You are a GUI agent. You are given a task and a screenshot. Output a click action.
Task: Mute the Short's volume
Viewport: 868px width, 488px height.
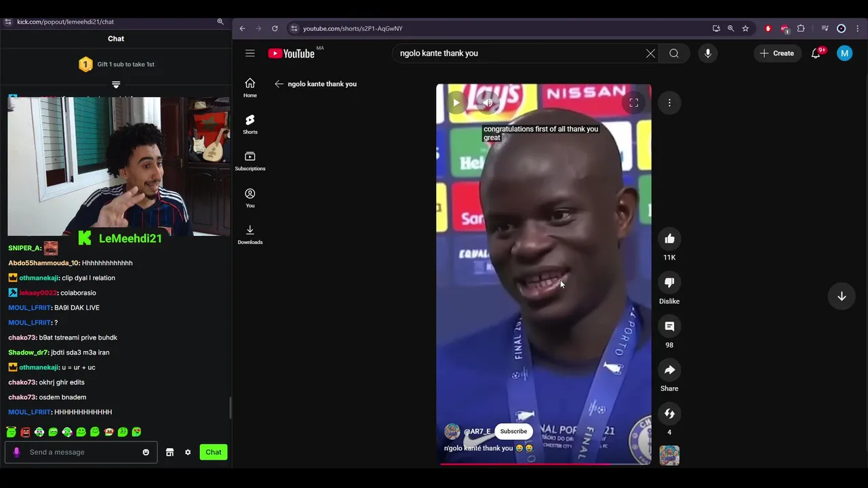(x=488, y=103)
